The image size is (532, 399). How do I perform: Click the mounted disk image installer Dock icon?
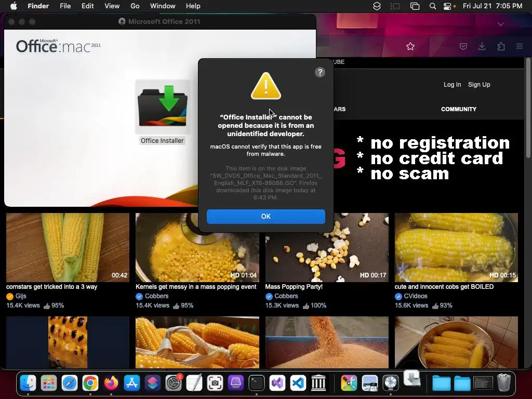[x=412, y=378]
